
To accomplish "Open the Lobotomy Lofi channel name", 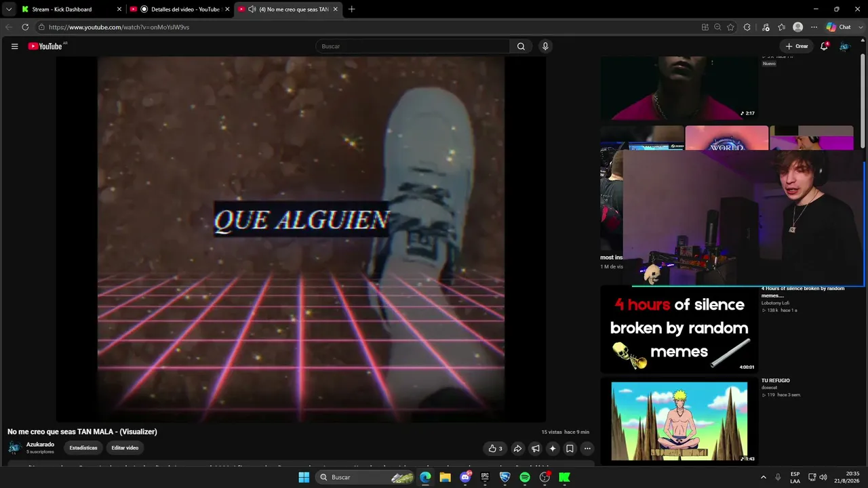I will click(x=775, y=303).
